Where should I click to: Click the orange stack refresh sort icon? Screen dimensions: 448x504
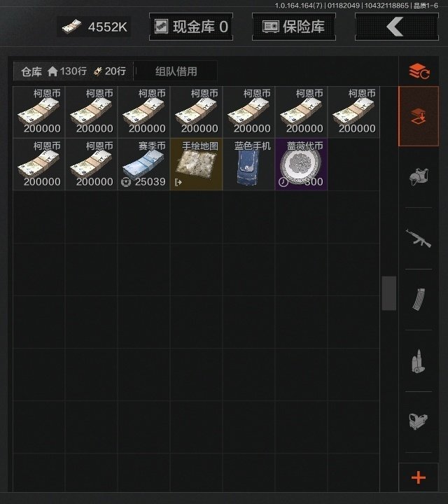click(x=419, y=71)
